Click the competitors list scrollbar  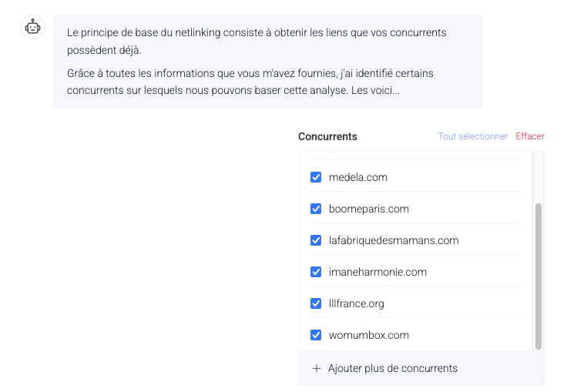(x=538, y=276)
